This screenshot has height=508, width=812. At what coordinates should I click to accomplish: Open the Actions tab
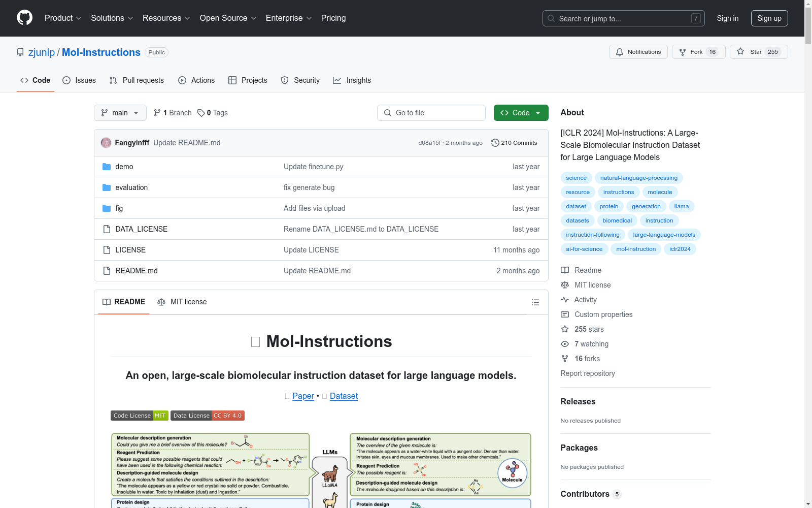pyautogui.click(x=196, y=80)
